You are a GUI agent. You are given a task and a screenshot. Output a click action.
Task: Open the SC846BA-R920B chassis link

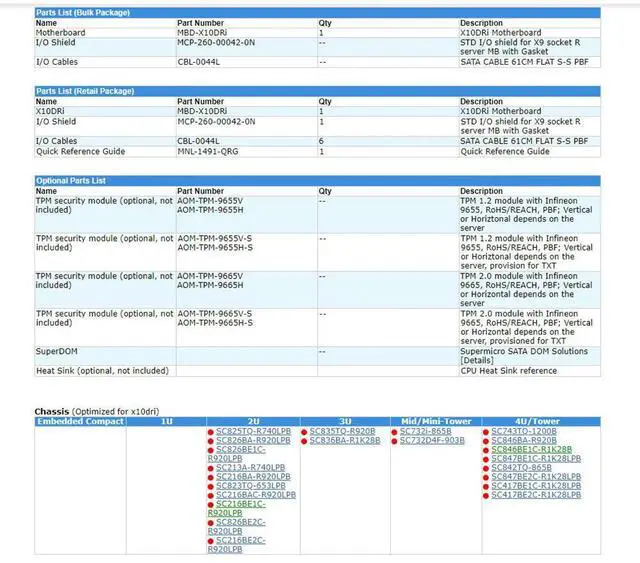point(524,441)
